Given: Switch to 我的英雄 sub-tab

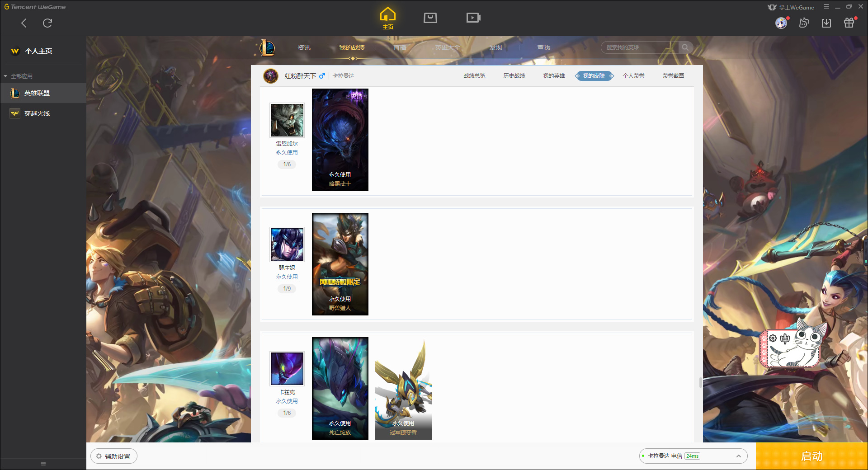Looking at the screenshot, I should coord(554,76).
